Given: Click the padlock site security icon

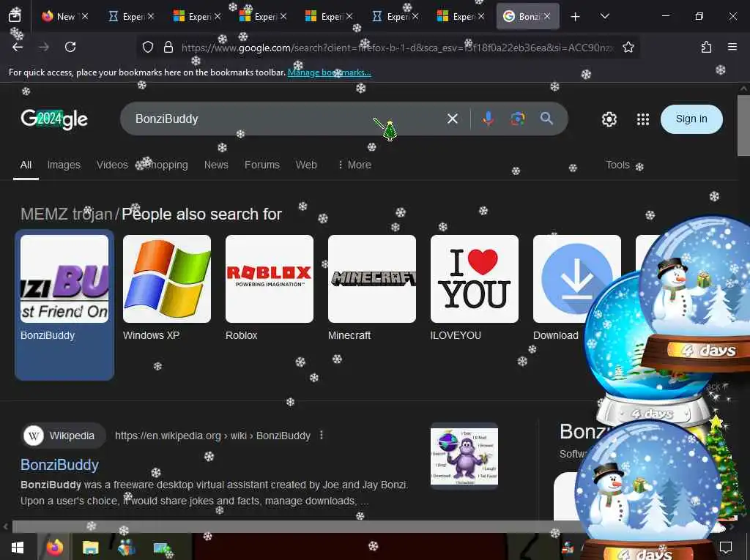Looking at the screenshot, I should pyautogui.click(x=168, y=47).
